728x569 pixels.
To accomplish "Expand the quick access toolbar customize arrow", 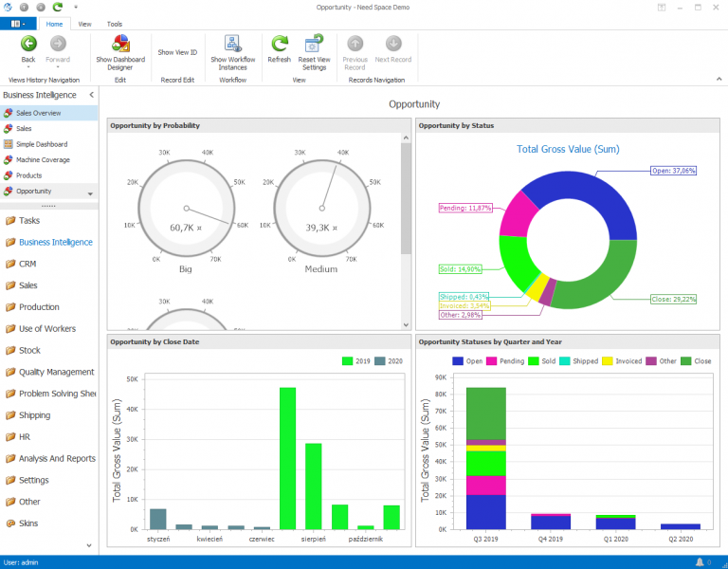I will [75, 7].
